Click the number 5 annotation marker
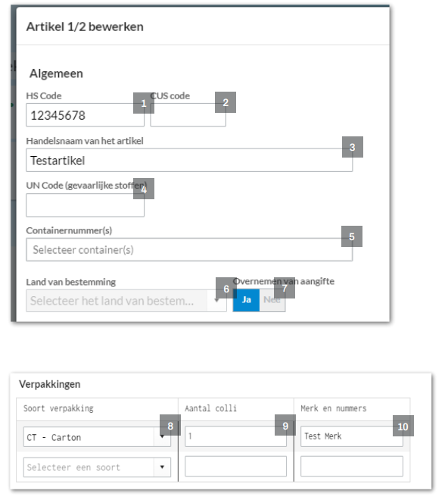The height and width of the screenshot is (500, 448). pyautogui.click(x=352, y=236)
